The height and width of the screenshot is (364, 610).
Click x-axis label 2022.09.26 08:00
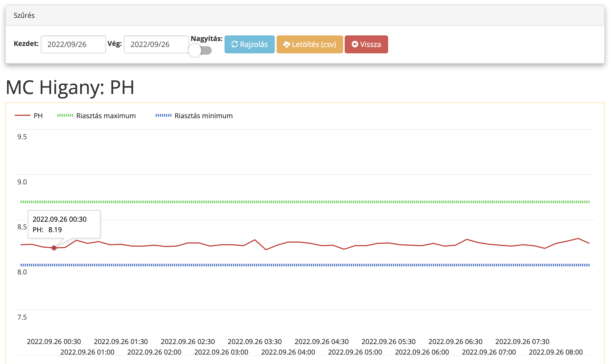556,352
